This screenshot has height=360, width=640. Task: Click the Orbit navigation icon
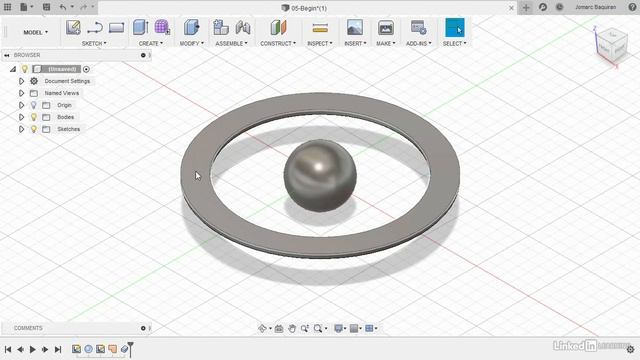262,328
